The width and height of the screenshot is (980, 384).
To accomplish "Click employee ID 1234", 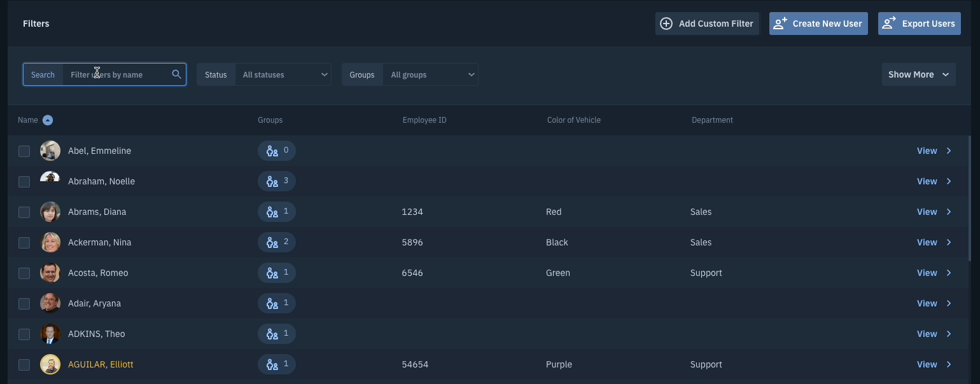I will tap(412, 212).
